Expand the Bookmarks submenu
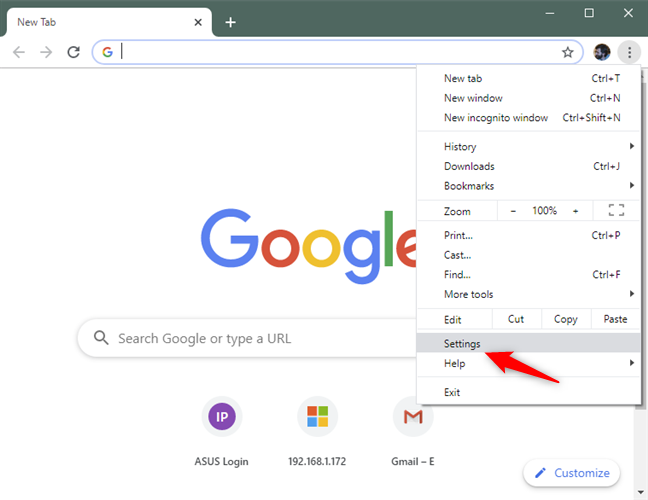 tap(529, 186)
